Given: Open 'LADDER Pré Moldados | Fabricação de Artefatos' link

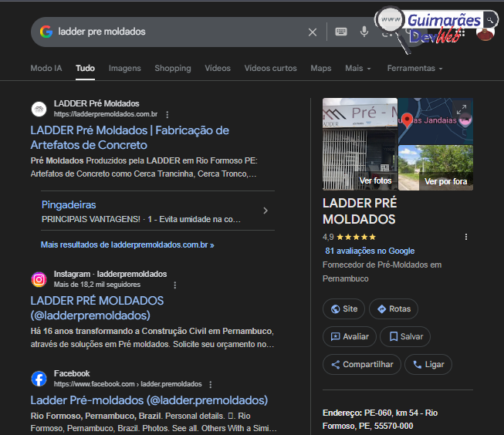Looking at the screenshot, I should click(x=130, y=137).
